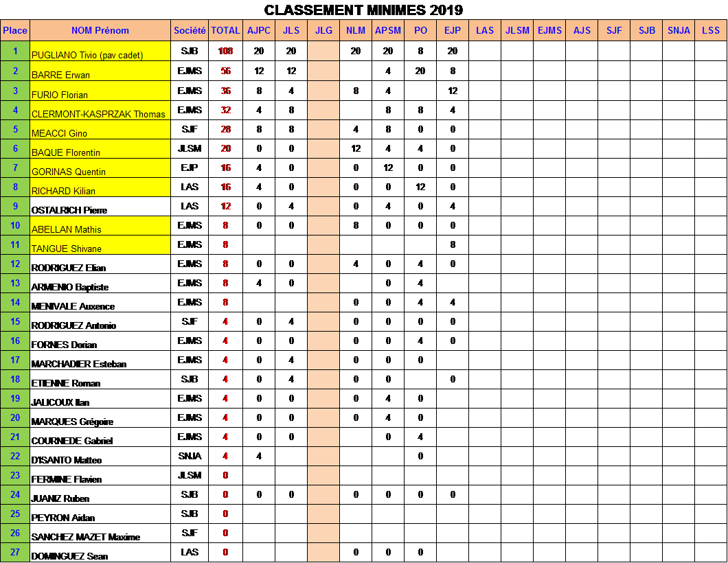The width and height of the screenshot is (728, 563).
Task: Select the 'Place' header cell
Action: click(15, 30)
